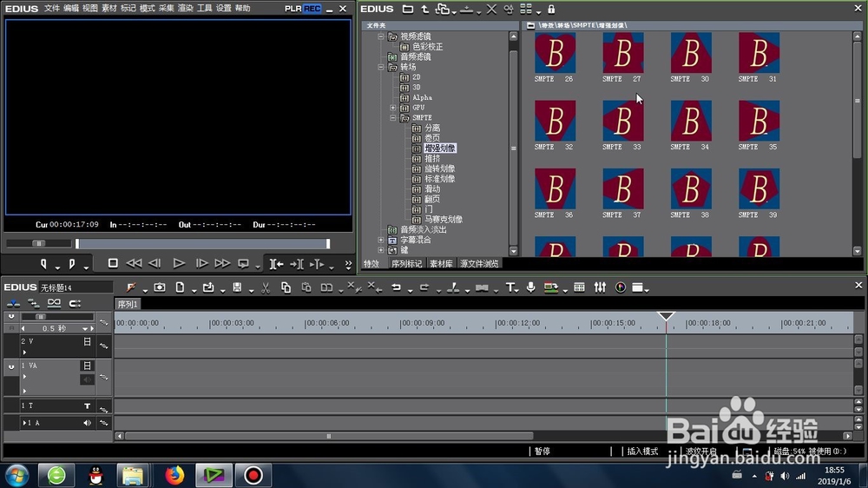Step forward one frame in the player

pos(201,263)
